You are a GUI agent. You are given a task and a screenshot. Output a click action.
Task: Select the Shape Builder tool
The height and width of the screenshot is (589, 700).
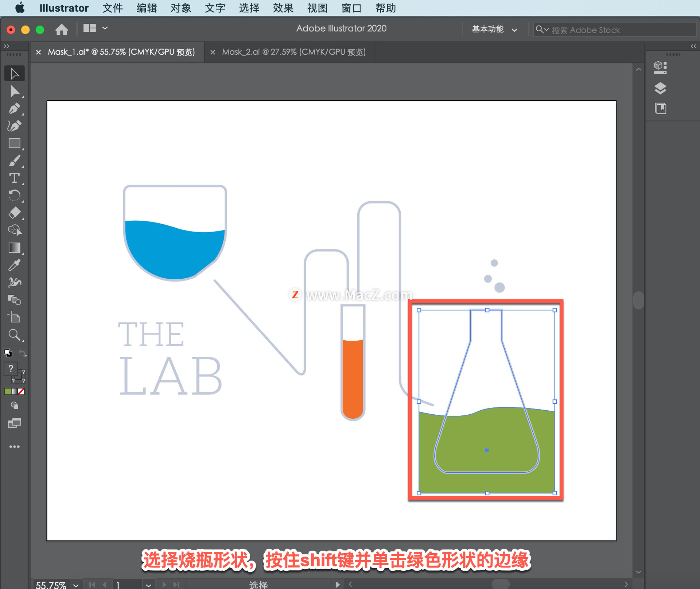coord(15,230)
